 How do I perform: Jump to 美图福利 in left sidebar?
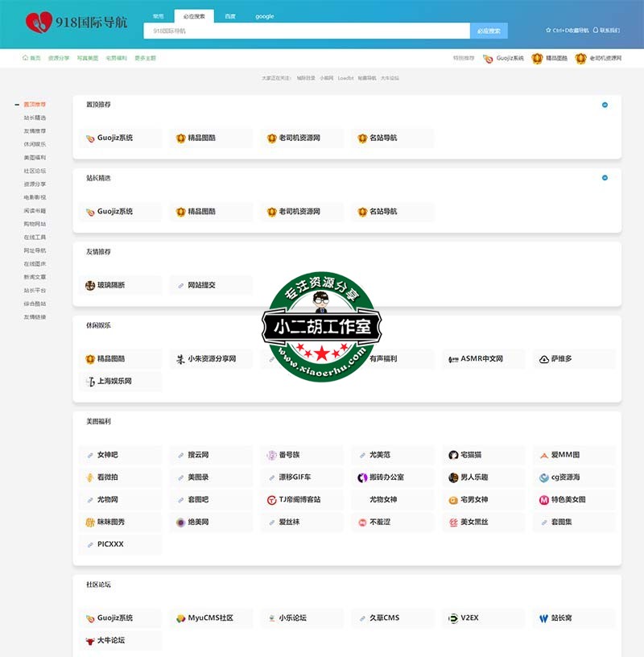(x=35, y=158)
